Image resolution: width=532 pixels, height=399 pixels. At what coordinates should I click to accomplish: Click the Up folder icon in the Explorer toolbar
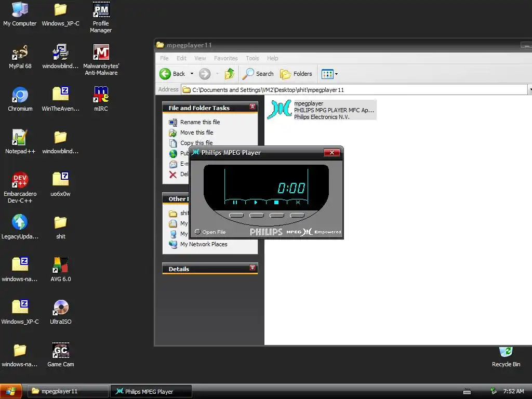pyautogui.click(x=230, y=74)
